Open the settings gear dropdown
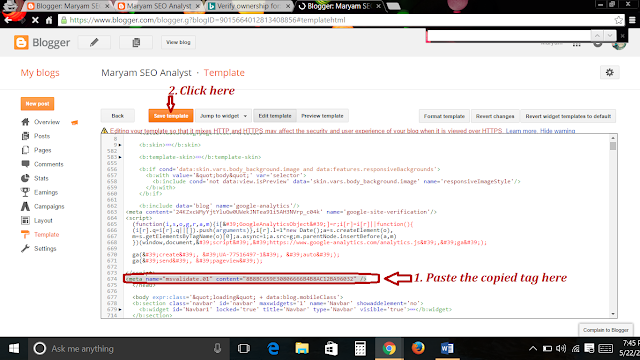 609,73
